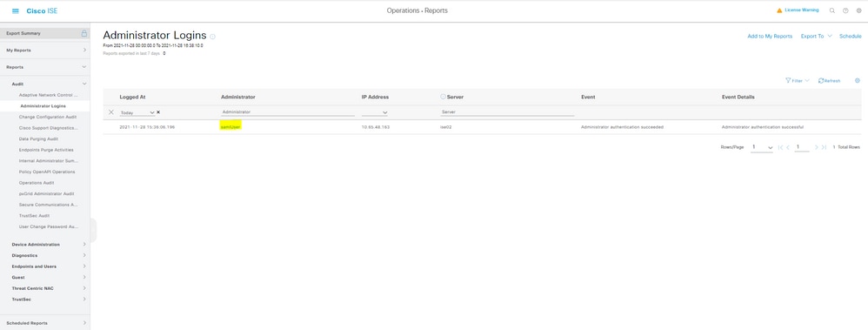Viewport: 868px width, 330px height.
Task: Open the Filter dropdown
Action: 798,80
